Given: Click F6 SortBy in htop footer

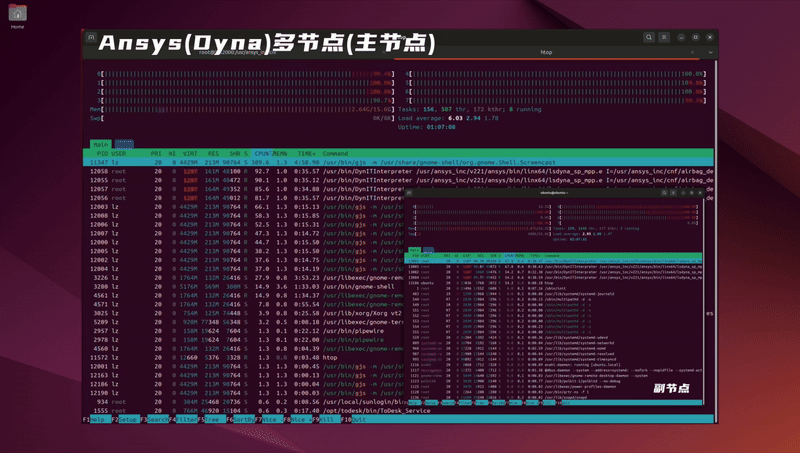Looking at the screenshot, I should click(x=240, y=419).
